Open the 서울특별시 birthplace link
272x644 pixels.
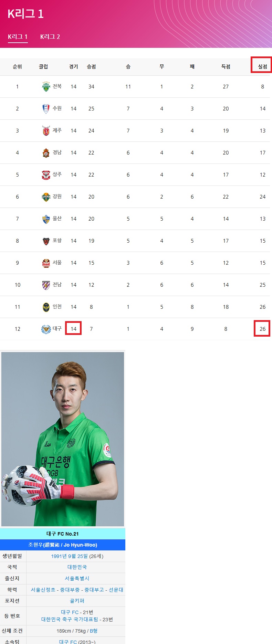77,578
